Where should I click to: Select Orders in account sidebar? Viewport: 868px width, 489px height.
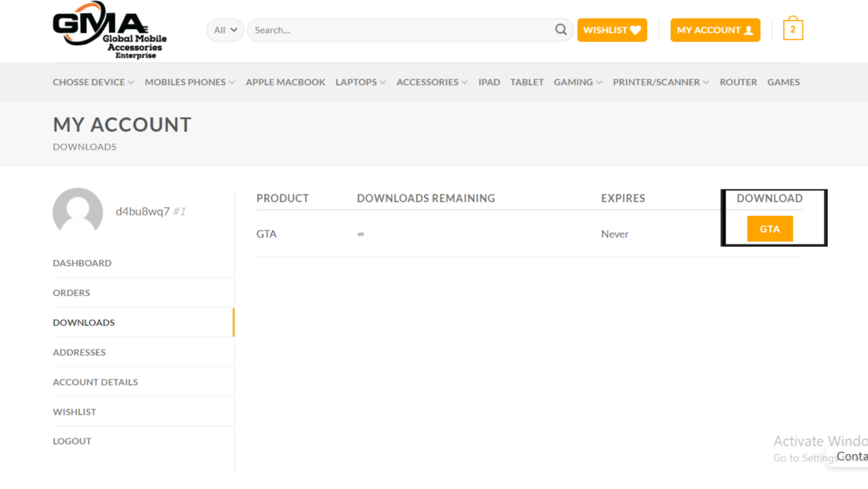[x=71, y=292]
